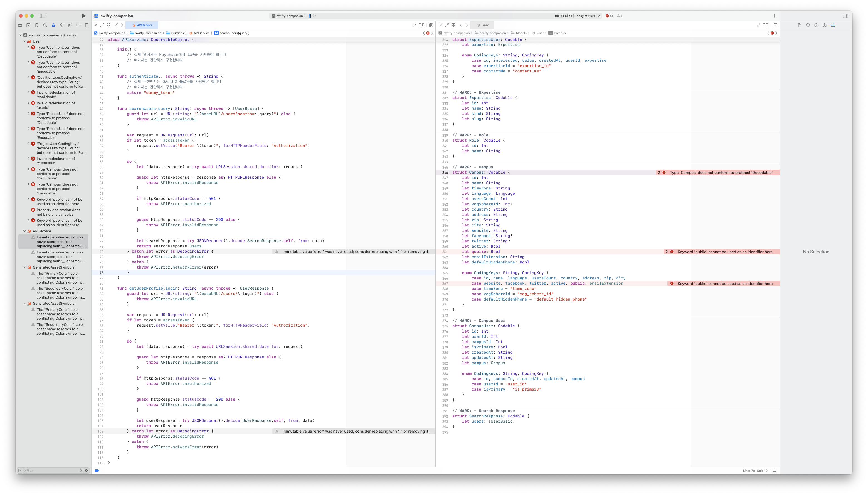Open the History inspector clock icon
Viewport: 868px width, 495px height.
coord(808,25)
